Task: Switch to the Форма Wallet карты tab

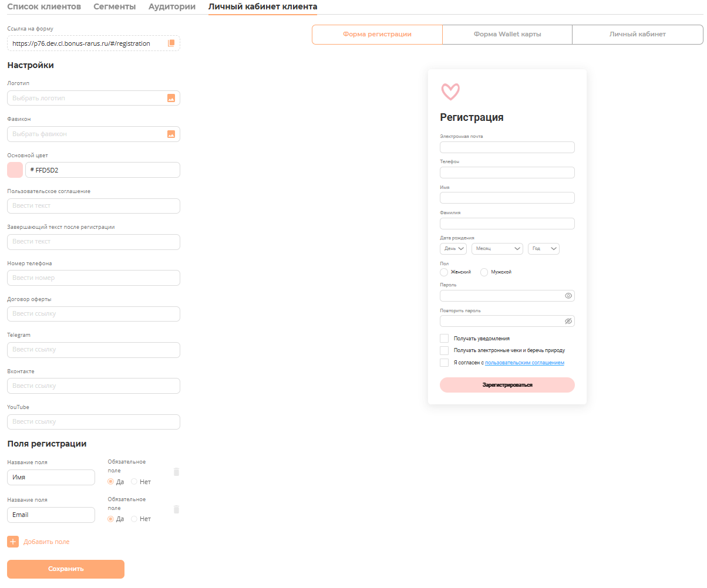Action: coord(507,35)
